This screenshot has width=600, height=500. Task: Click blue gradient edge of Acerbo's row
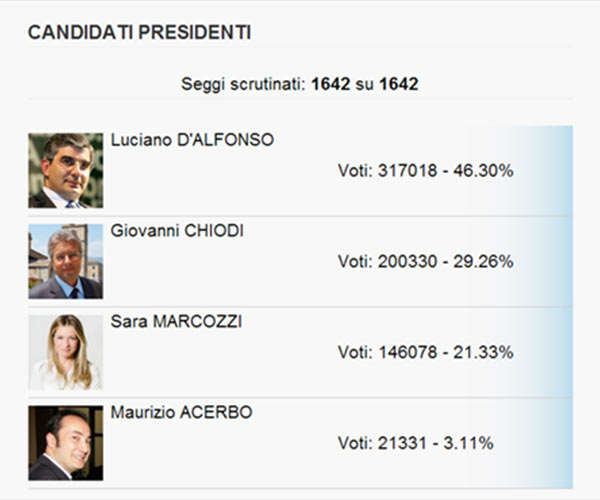click(x=560, y=443)
